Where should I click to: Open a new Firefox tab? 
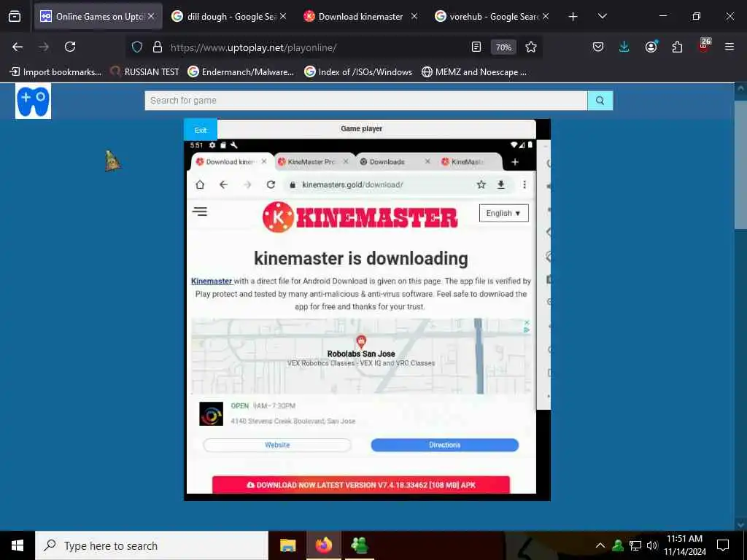pos(573,17)
